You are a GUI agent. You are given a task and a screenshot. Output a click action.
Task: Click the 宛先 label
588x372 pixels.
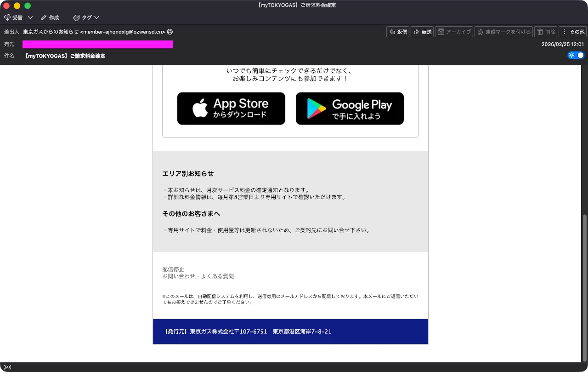tap(9, 45)
